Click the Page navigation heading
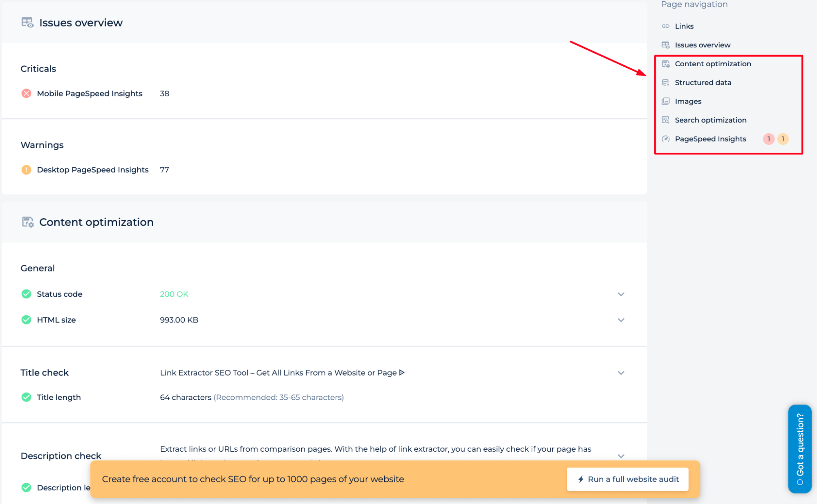Viewport: 817px width, 504px height. click(694, 4)
